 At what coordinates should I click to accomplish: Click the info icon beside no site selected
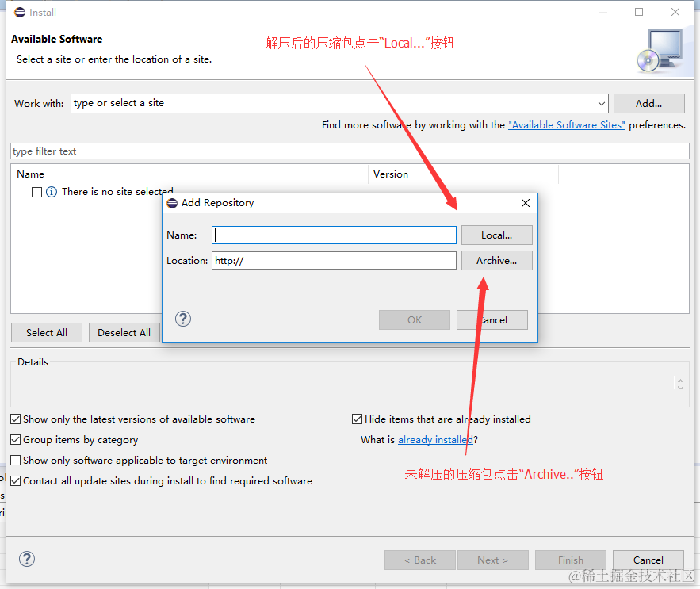52,192
